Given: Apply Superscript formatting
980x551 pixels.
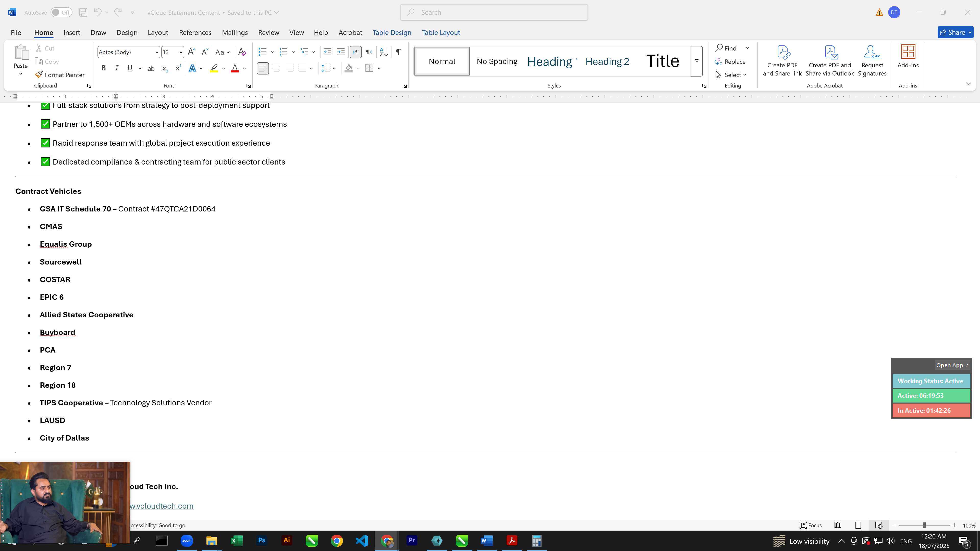Looking at the screenshot, I should point(178,68).
